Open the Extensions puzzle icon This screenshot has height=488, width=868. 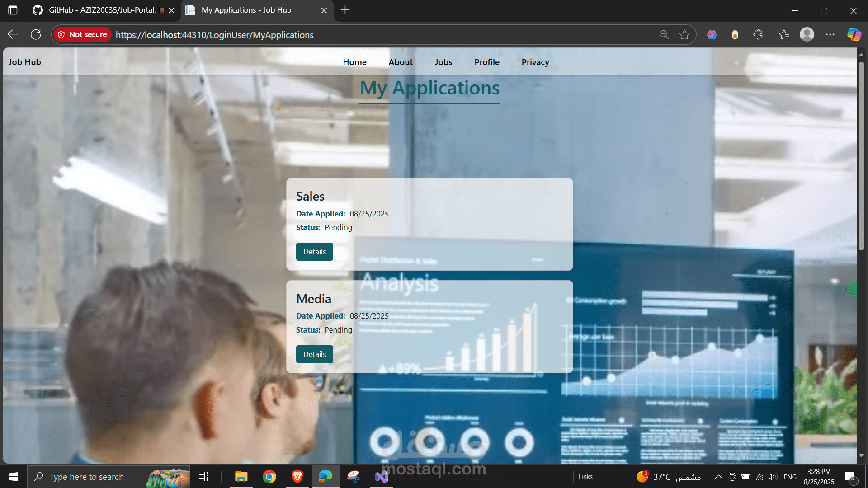click(x=758, y=35)
